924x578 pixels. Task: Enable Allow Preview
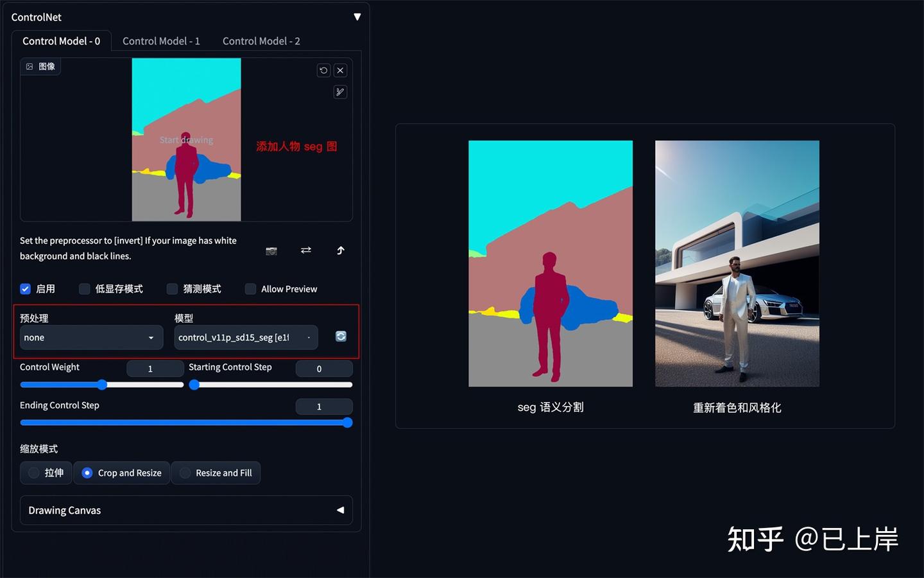coord(250,289)
